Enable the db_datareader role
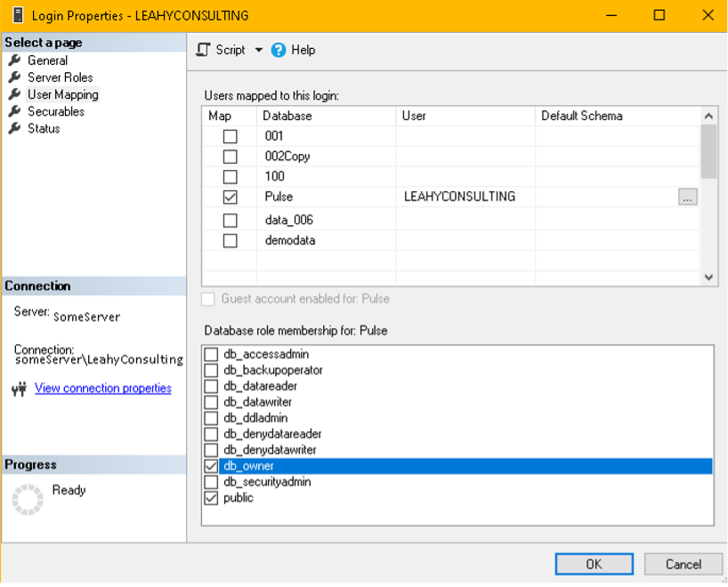This screenshot has width=728, height=587. (x=211, y=386)
